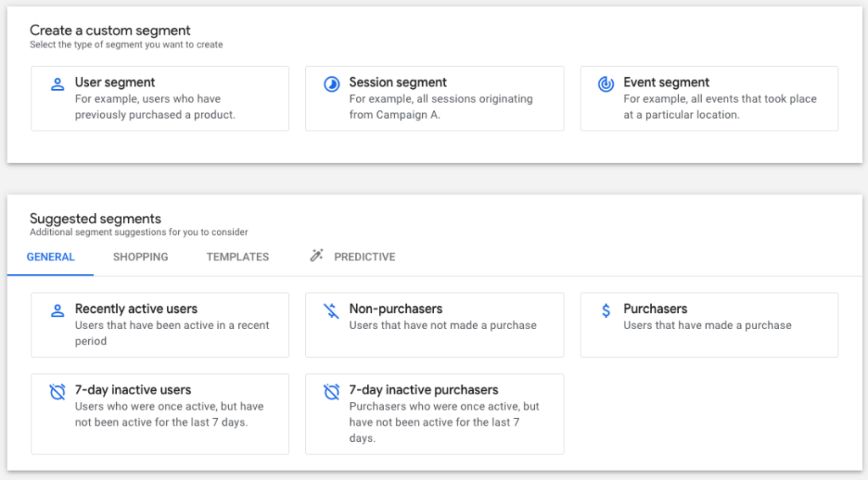
Task: Click the alarm-off icon for 7-day inactive purchasers
Action: point(331,392)
